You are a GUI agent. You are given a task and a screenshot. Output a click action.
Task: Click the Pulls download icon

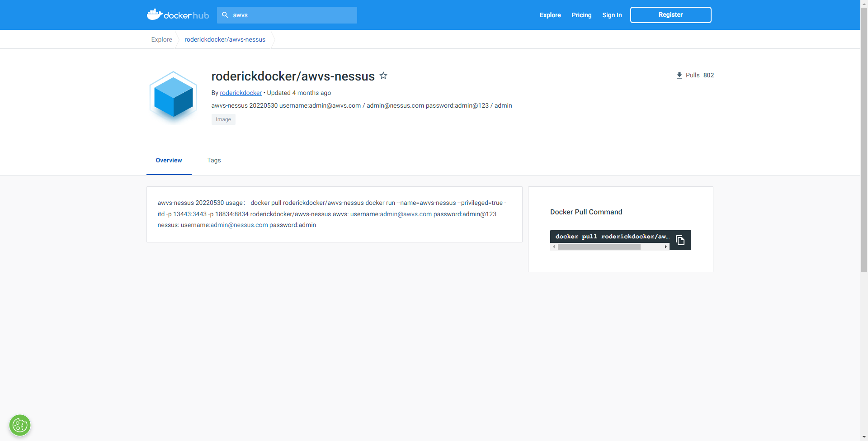click(679, 75)
